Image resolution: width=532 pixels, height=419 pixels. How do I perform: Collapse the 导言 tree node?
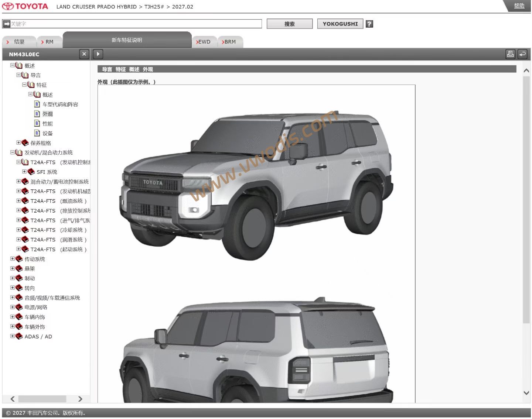click(18, 75)
